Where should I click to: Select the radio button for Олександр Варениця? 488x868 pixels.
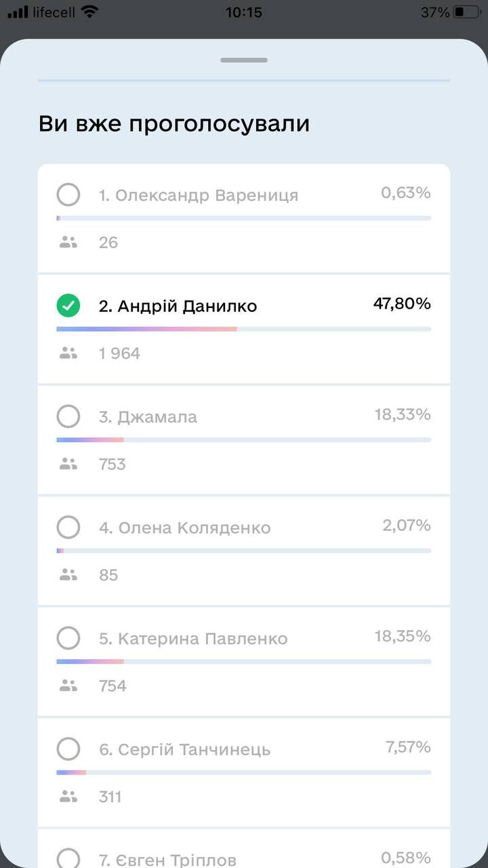coord(68,195)
